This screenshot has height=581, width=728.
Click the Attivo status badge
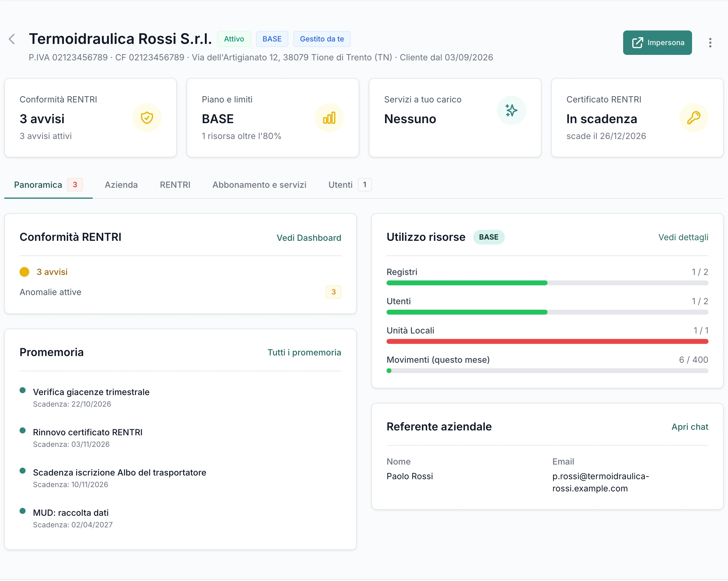tap(234, 39)
